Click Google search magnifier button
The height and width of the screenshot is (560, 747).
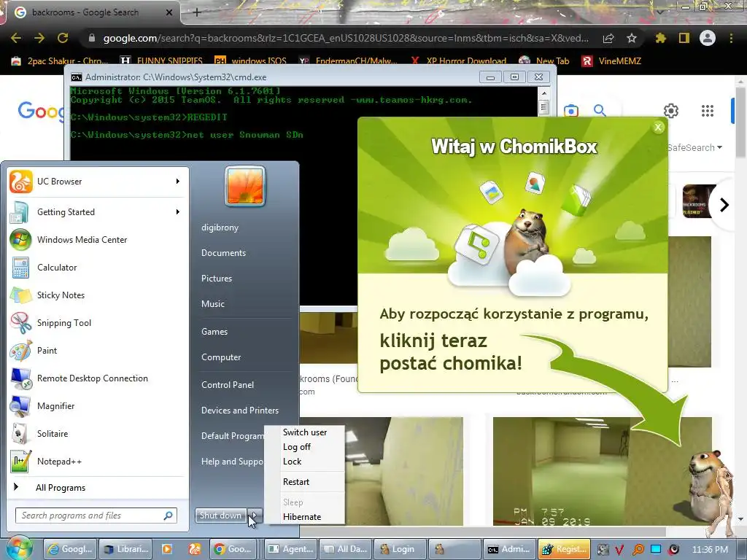point(600,111)
